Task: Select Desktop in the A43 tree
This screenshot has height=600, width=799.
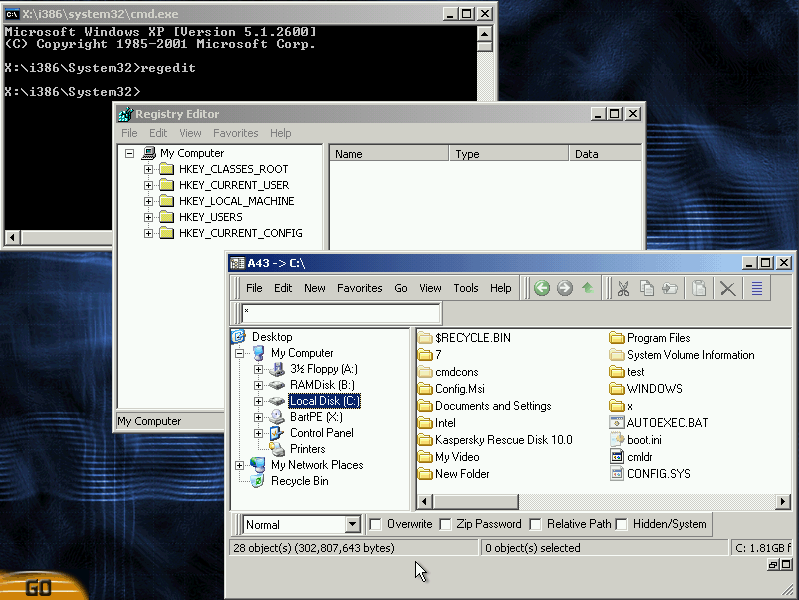Action: pos(272,337)
